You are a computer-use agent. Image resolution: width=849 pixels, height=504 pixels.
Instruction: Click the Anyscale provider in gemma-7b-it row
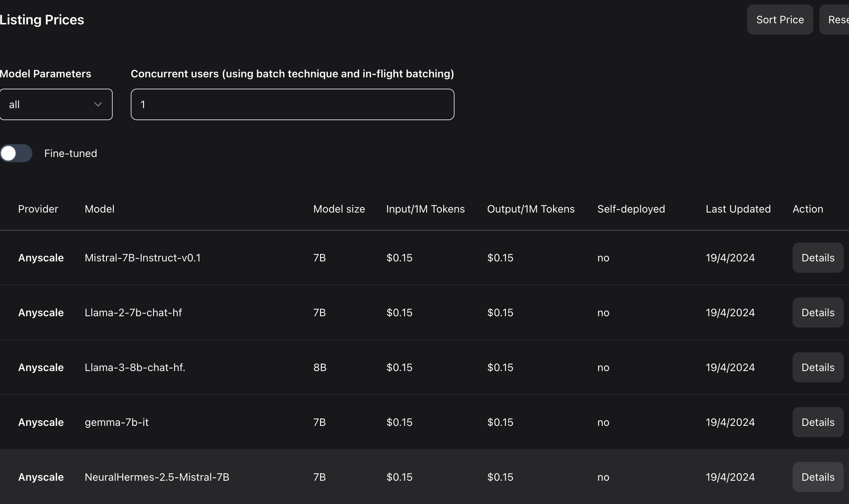point(41,422)
